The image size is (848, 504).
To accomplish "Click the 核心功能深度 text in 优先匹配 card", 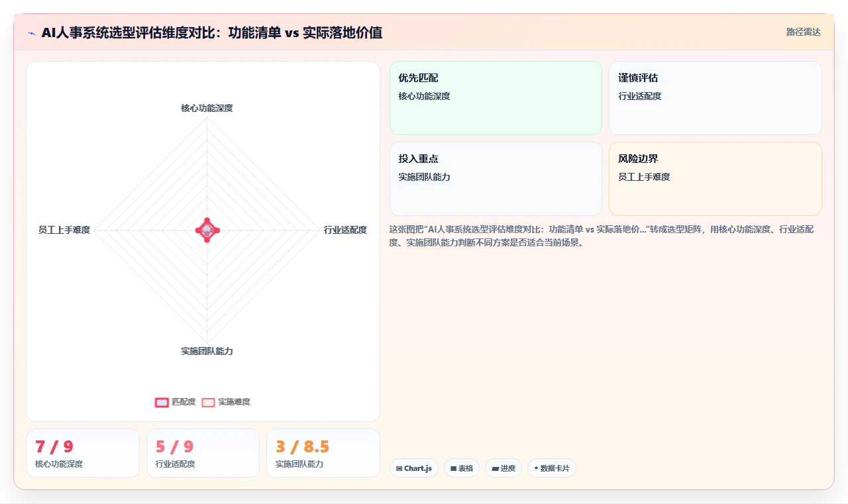I will point(424,96).
